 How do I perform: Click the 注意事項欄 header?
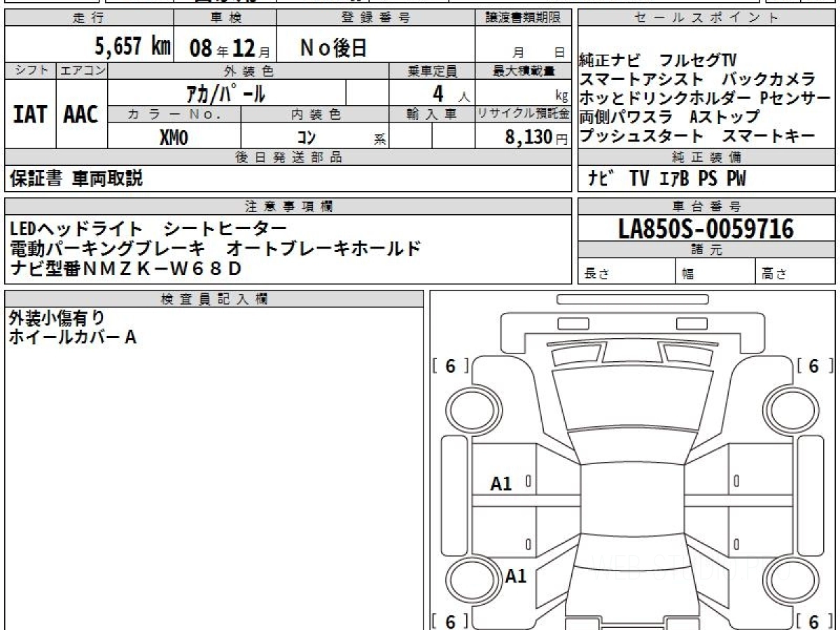tap(288, 206)
